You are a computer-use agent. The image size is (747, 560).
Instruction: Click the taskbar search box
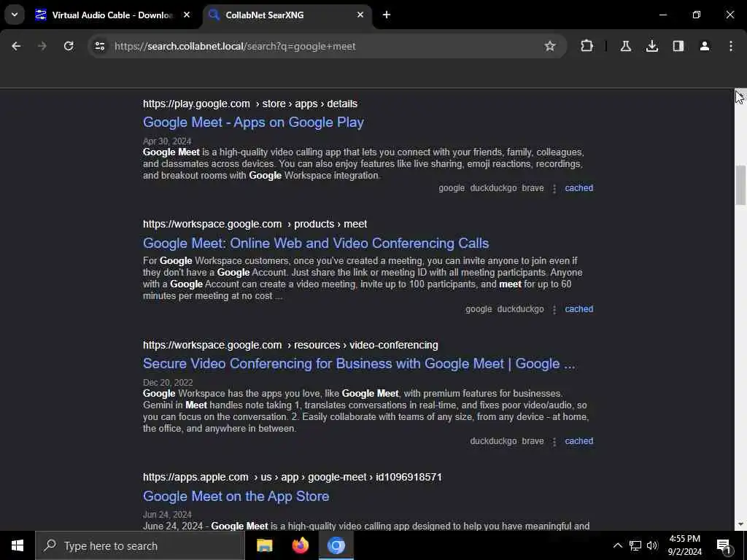(x=140, y=545)
